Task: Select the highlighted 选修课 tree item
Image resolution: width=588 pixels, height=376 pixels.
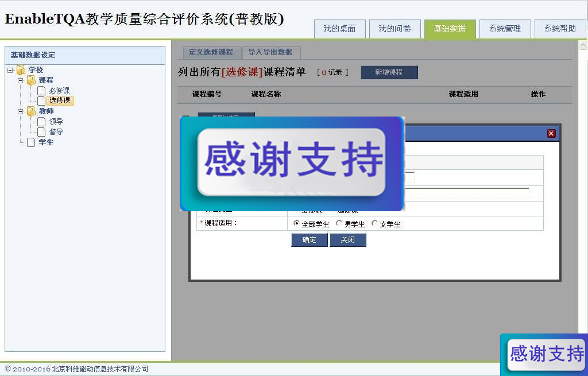Action: click(60, 100)
